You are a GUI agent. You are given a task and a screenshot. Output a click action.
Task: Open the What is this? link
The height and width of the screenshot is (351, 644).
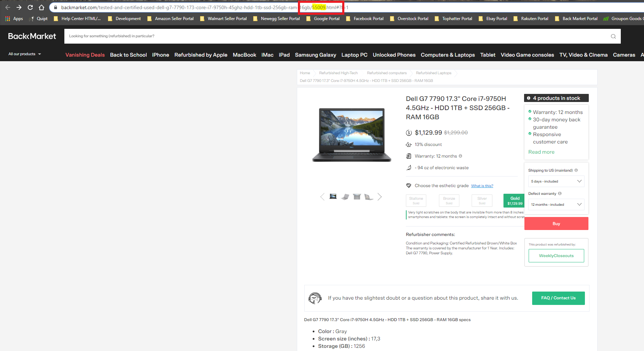point(482,186)
